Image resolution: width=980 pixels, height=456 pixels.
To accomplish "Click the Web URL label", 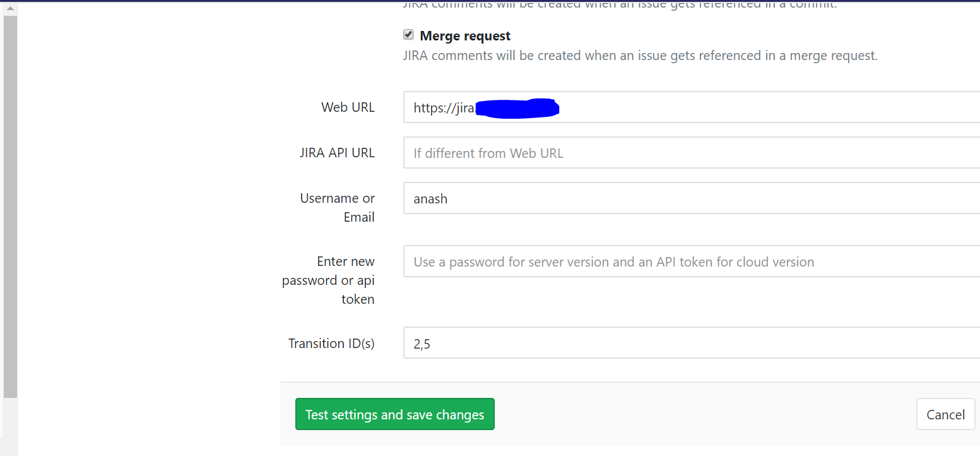I will coord(348,107).
